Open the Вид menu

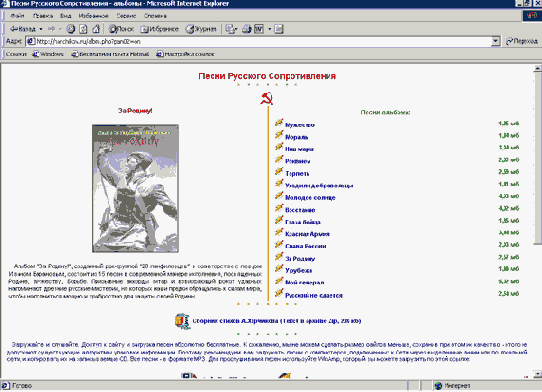point(65,16)
